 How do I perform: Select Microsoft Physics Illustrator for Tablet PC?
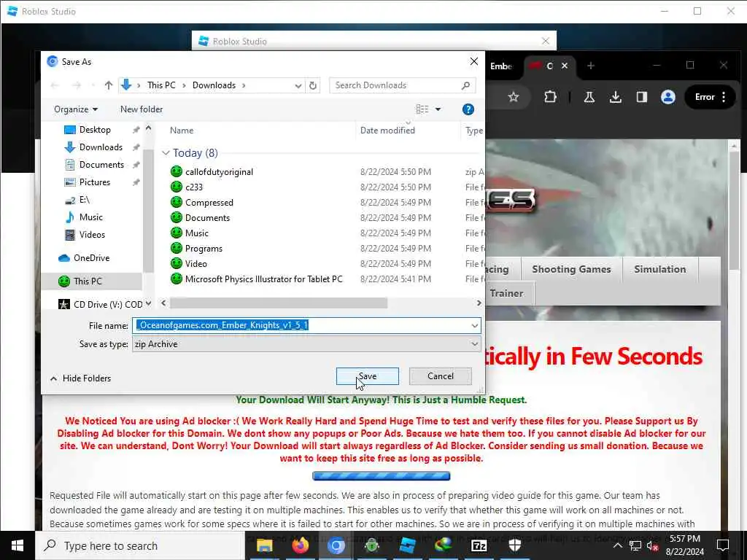(263, 279)
